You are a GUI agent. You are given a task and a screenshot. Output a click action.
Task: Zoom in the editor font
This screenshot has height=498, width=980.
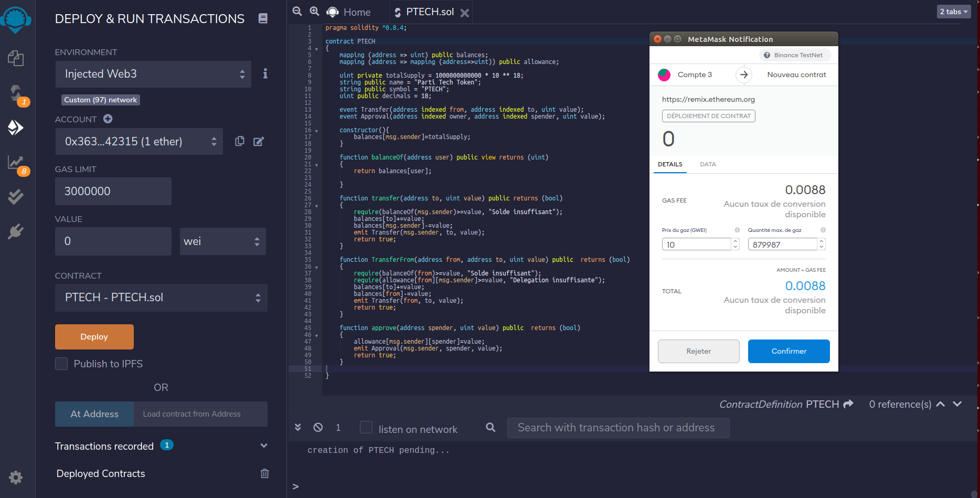click(x=314, y=11)
